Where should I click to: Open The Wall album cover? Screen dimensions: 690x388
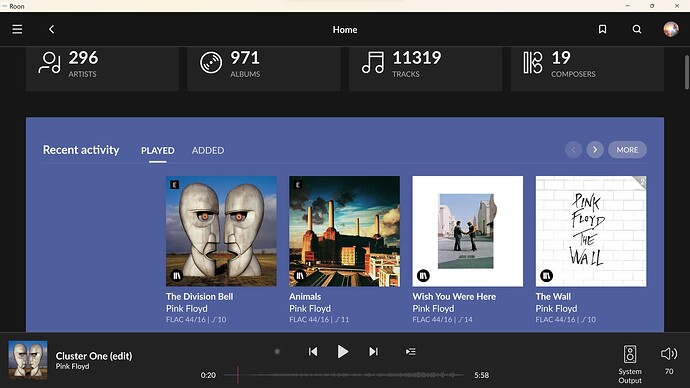[591, 231]
